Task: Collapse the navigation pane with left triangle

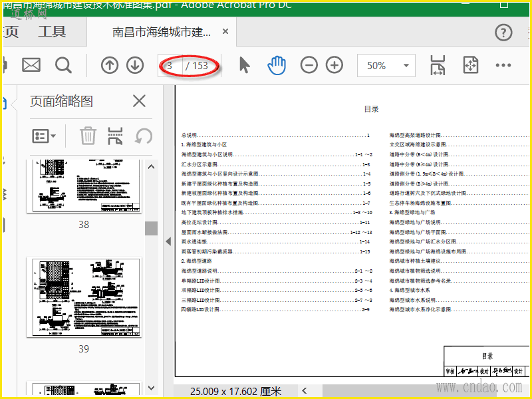Action: pyautogui.click(x=168, y=241)
